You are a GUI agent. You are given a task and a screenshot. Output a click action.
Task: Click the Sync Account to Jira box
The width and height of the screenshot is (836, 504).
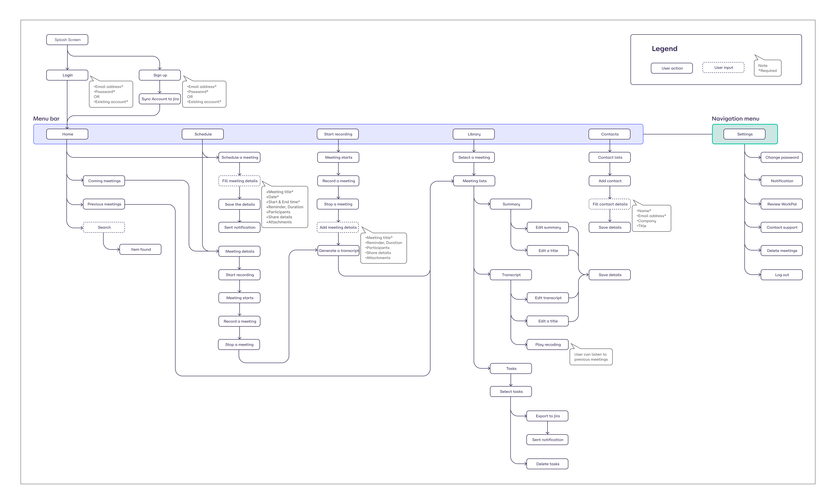[160, 99]
